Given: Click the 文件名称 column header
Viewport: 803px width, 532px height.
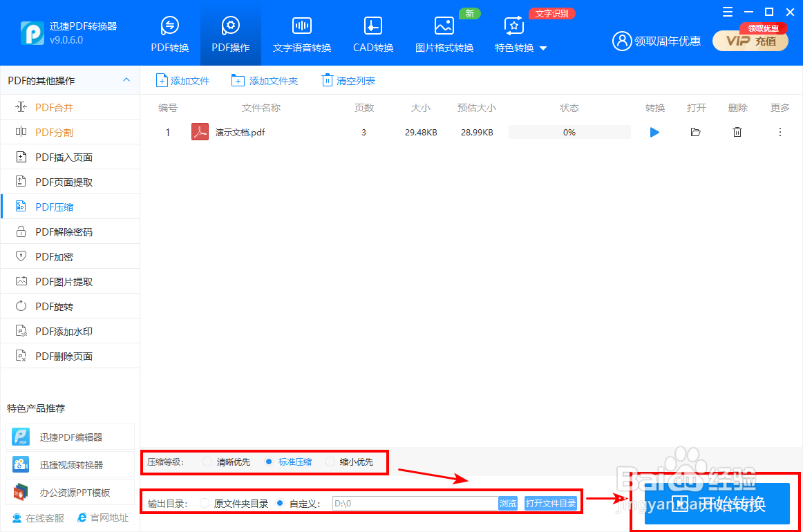Looking at the screenshot, I should 261,108.
